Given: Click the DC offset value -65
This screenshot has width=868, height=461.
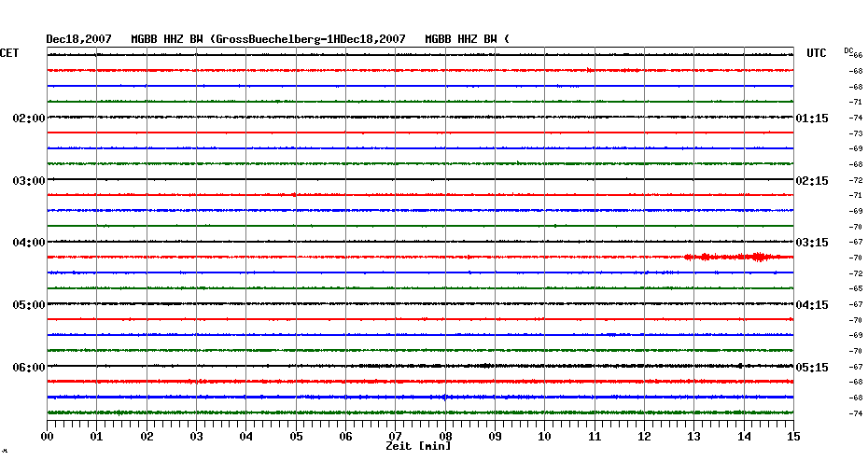Looking at the screenshot, I should pyautogui.click(x=856, y=288).
